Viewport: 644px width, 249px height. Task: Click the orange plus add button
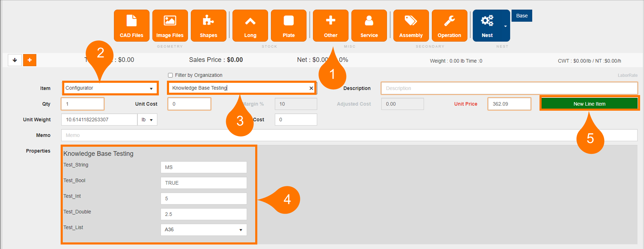[x=30, y=60]
